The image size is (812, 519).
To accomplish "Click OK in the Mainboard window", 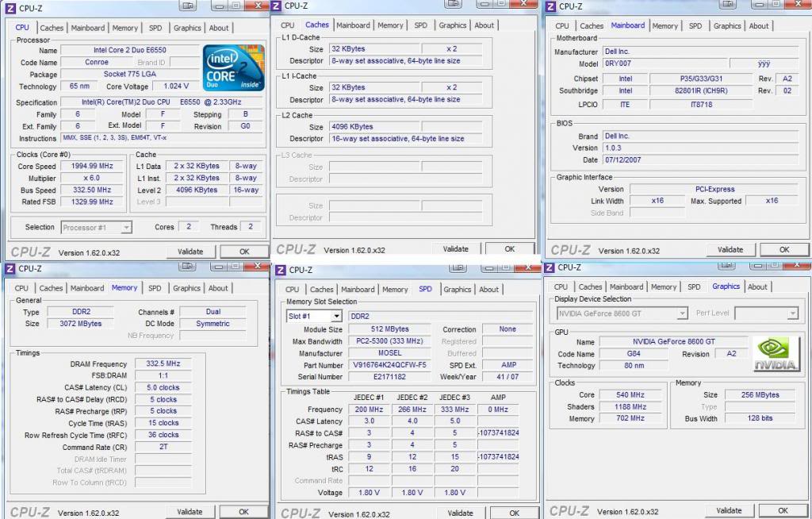I will coord(783,249).
